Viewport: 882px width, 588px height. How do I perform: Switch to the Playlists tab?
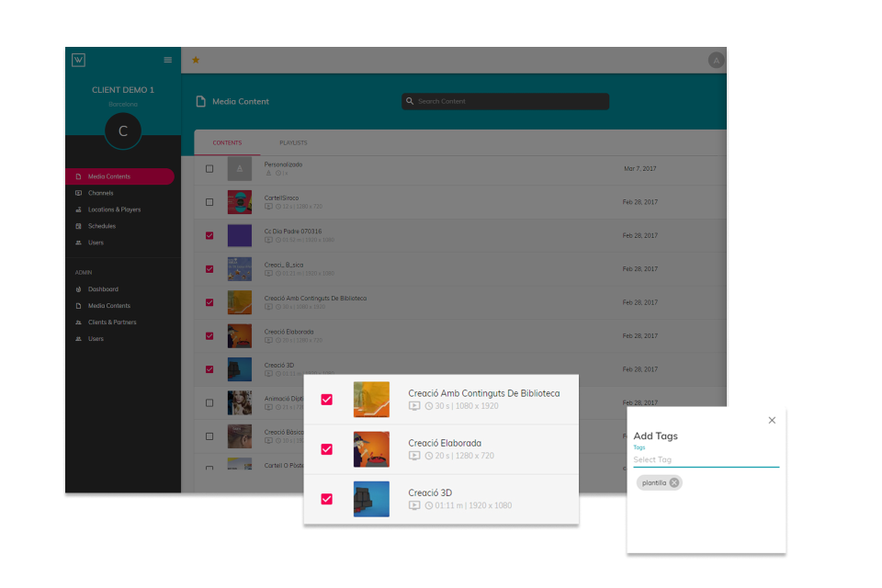pyautogui.click(x=294, y=143)
